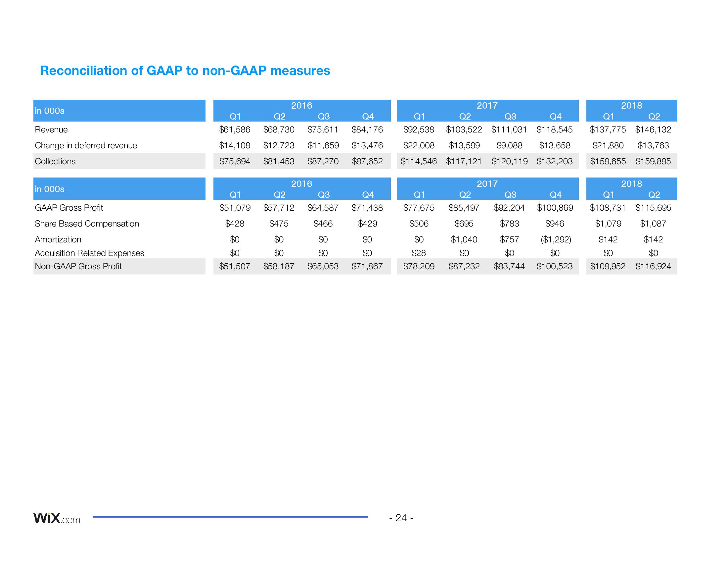Select collections value $120,119
This screenshot has height=563, width=728.
509,161
